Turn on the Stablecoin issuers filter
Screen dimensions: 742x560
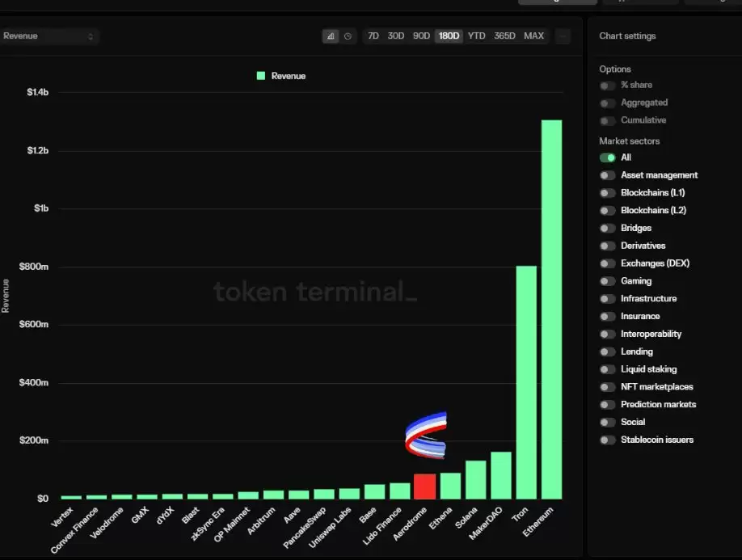[x=607, y=440]
